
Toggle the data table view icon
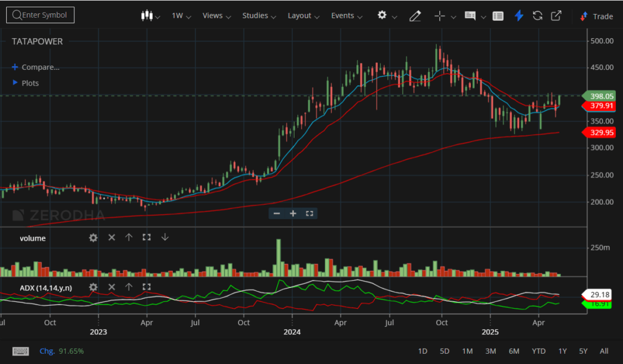(x=498, y=16)
